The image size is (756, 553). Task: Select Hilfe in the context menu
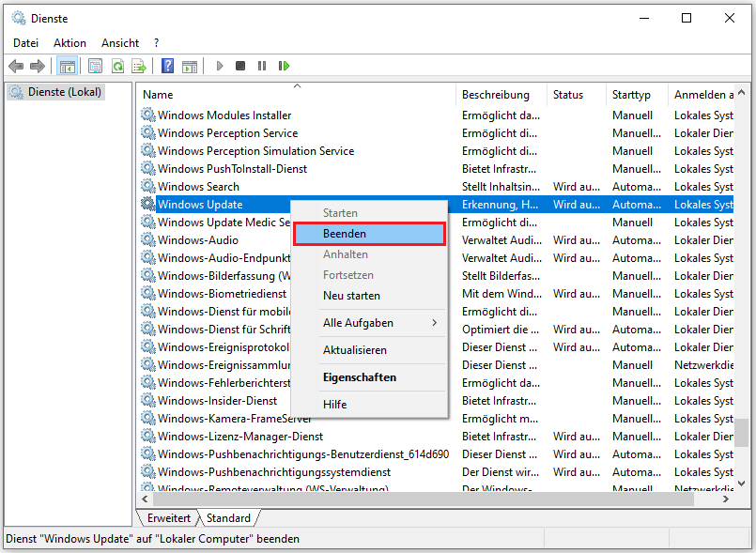(369, 404)
